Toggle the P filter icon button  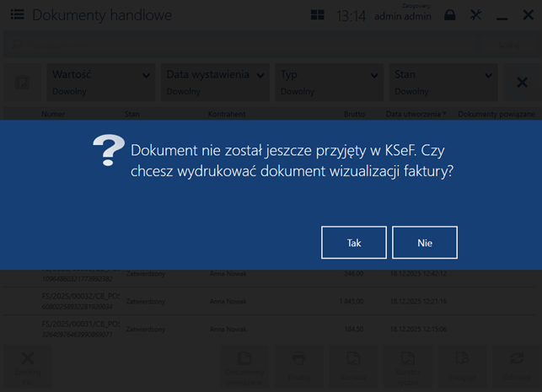[22, 83]
